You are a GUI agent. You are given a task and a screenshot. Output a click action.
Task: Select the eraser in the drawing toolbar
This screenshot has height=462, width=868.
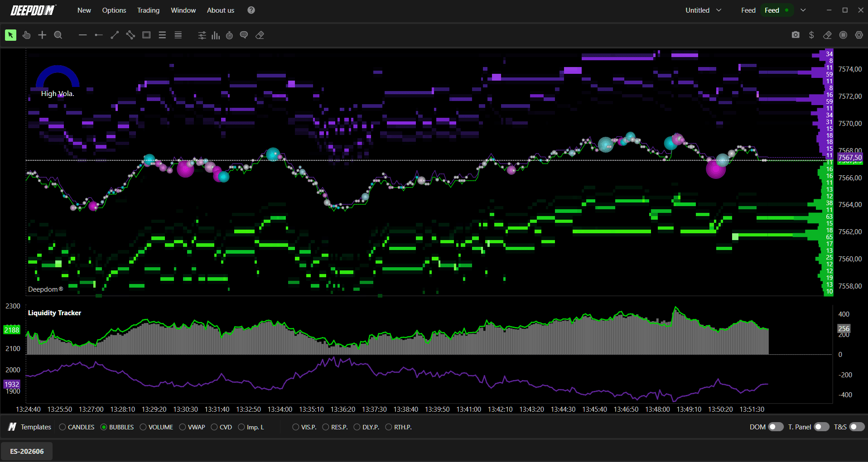[260, 35]
